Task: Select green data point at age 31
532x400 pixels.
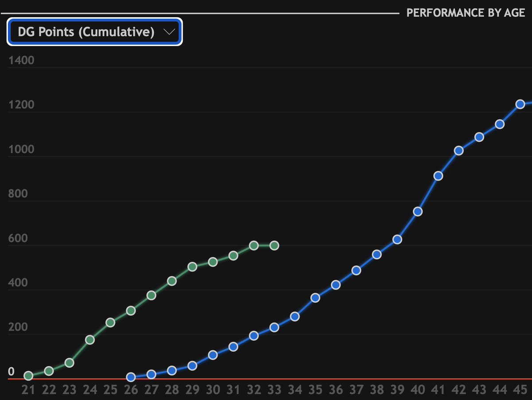Action: coord(233,256)
